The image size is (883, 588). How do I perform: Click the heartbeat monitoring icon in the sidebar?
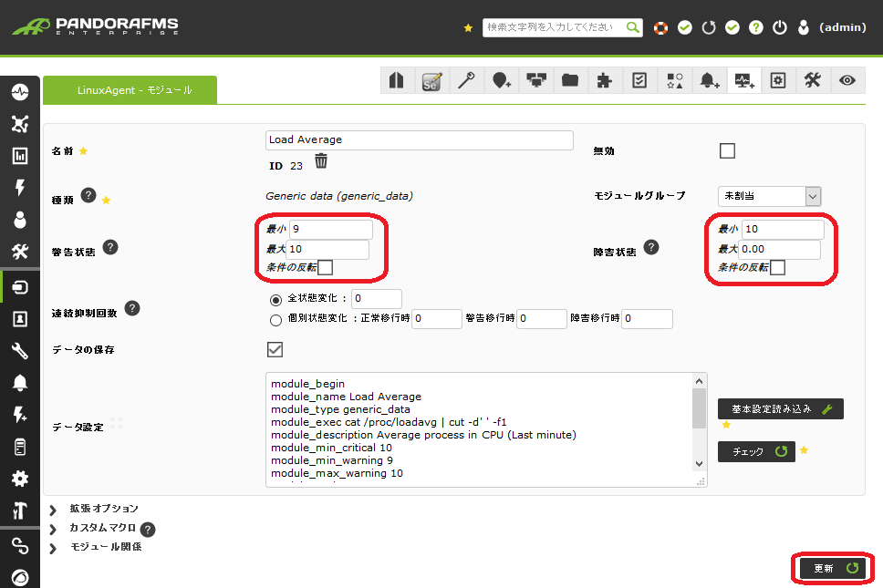[20, 92]
